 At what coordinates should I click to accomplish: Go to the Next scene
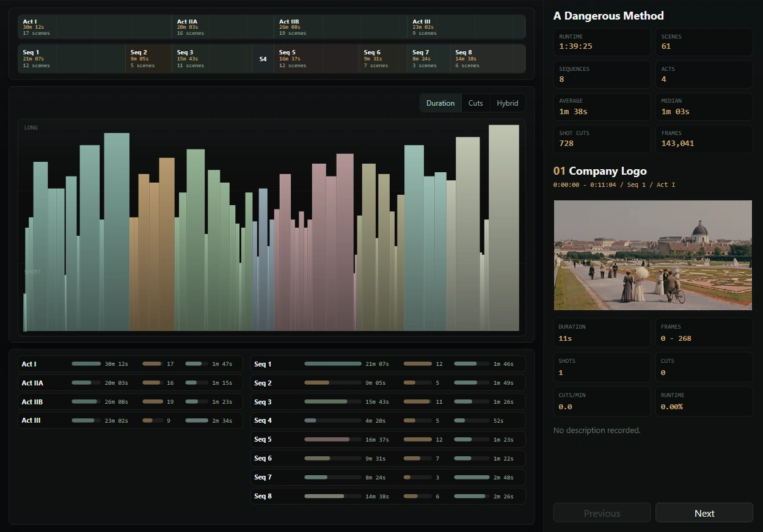coord(704,513)
